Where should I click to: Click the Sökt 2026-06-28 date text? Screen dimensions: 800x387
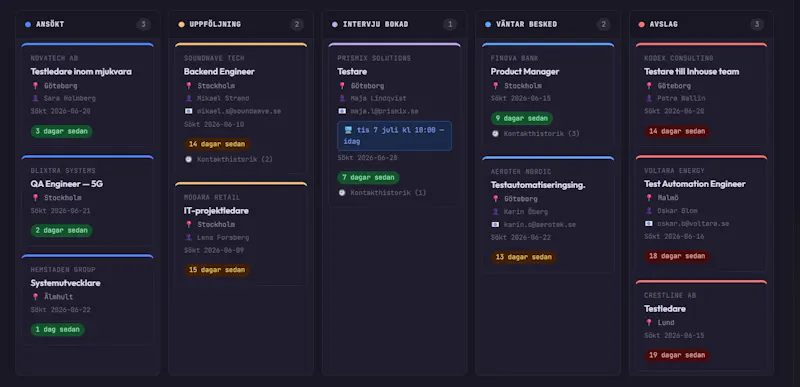pyautogui.click(x=367, y=158)
